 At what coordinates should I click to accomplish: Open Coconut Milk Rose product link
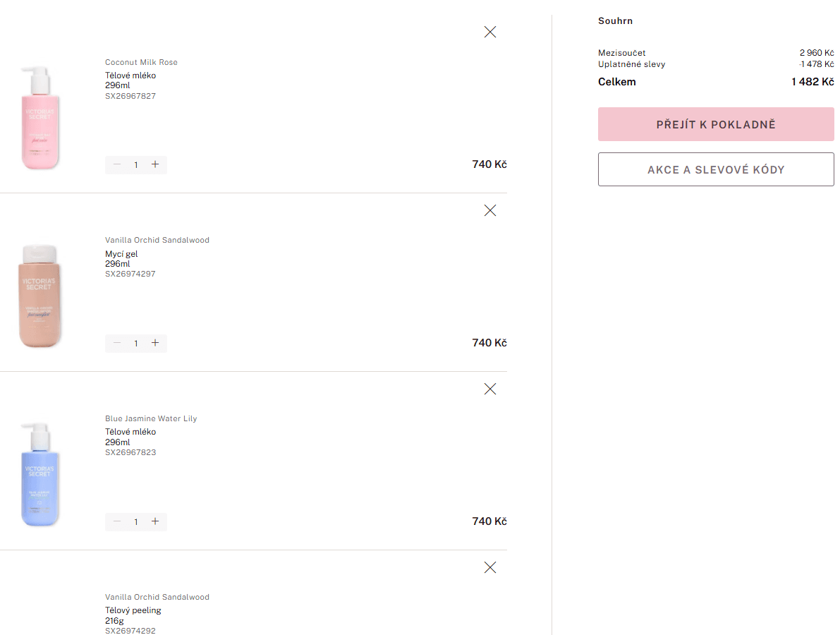(141, 62)
